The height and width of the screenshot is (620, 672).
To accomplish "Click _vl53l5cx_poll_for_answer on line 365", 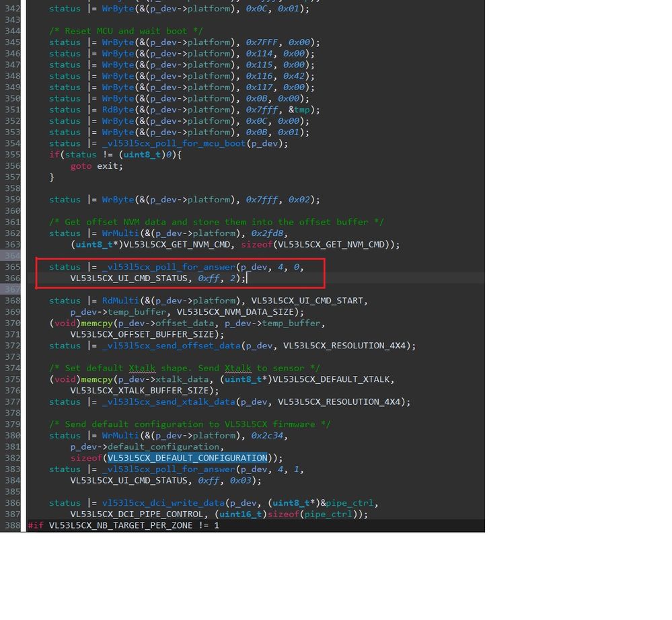I will (x=169, y=268).
